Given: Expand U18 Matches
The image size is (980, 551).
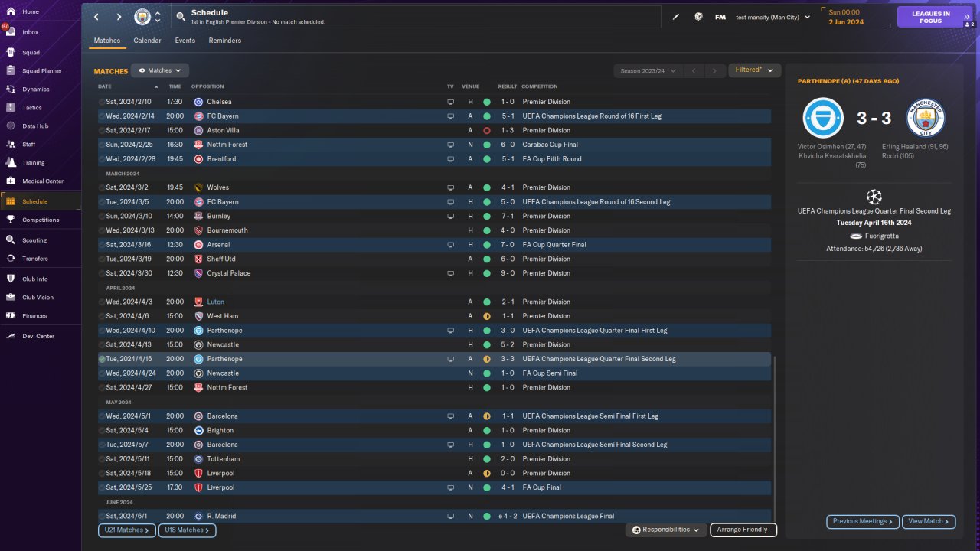Looking at the screenshot, I should [x=187, y=530].
